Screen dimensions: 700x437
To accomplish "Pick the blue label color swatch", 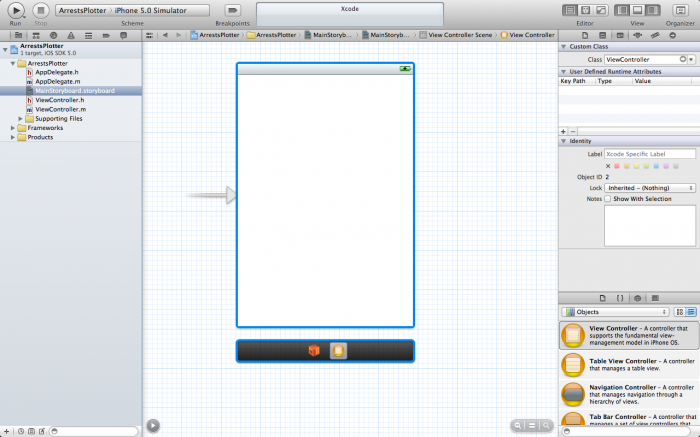I will [656, 166].
